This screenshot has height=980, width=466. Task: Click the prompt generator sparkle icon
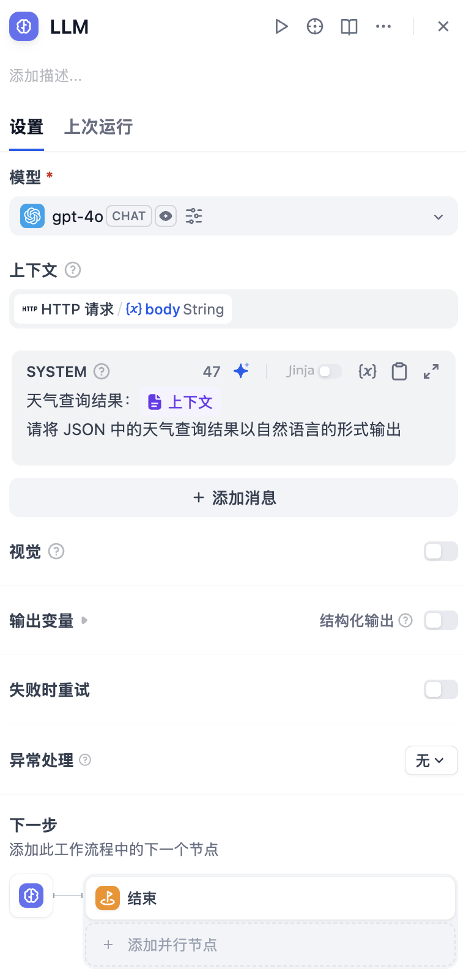pos(241,371)
